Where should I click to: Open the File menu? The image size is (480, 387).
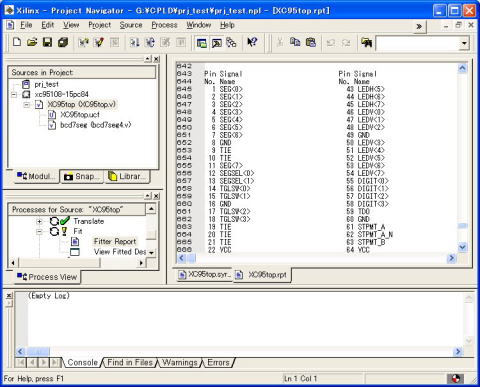pyautogui.click(x=26, y=25)
